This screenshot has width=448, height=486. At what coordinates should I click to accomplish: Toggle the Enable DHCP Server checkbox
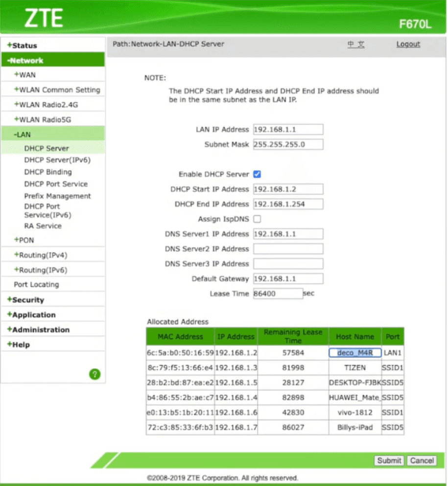coord(257,174)
